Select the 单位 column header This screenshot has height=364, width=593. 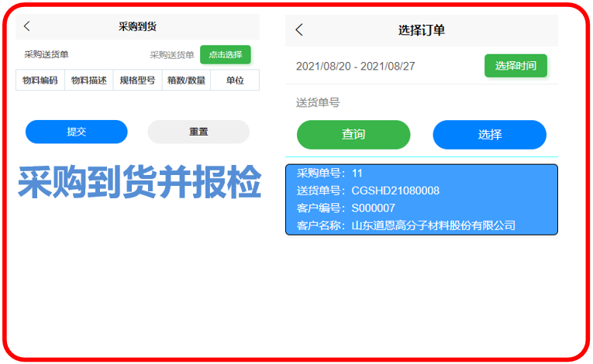pos(235,80)
